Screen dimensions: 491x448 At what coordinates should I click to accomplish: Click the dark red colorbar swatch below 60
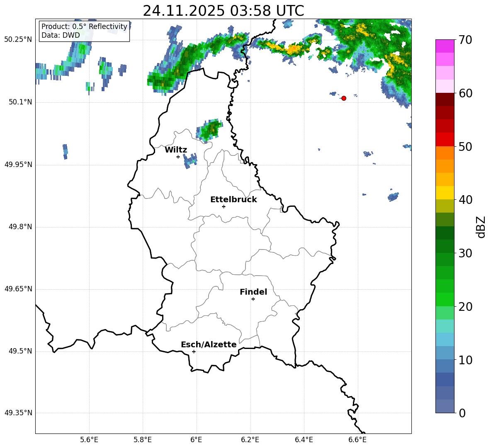click(445, 99)
